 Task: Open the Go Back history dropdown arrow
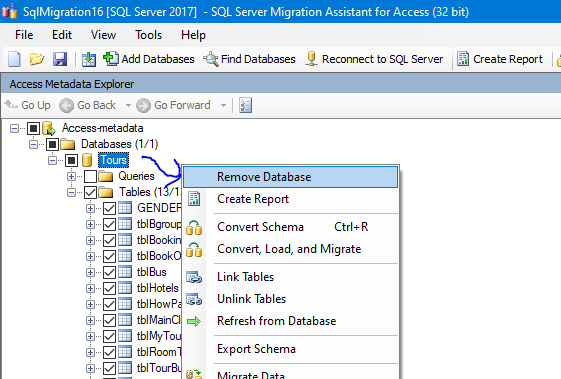tap(128, 106)
